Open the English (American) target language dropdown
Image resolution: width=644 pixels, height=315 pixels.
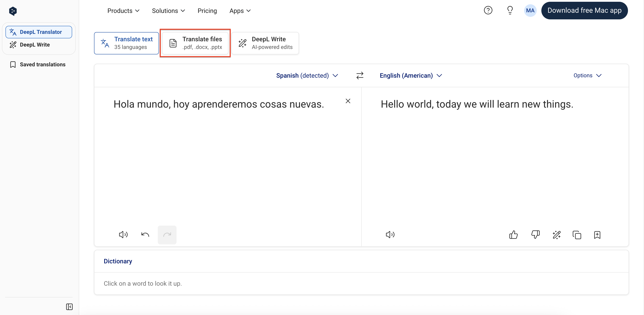click(411, 75)
